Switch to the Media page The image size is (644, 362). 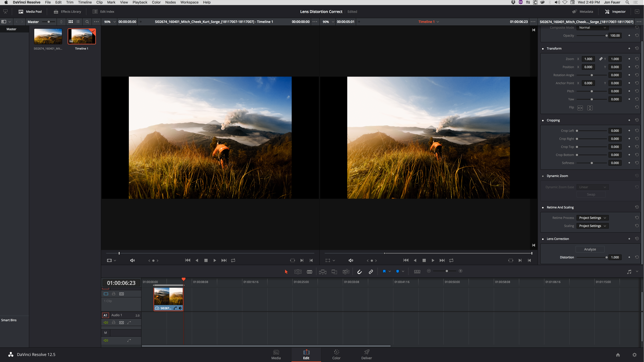pyautogui.click(x=276, y=354)
